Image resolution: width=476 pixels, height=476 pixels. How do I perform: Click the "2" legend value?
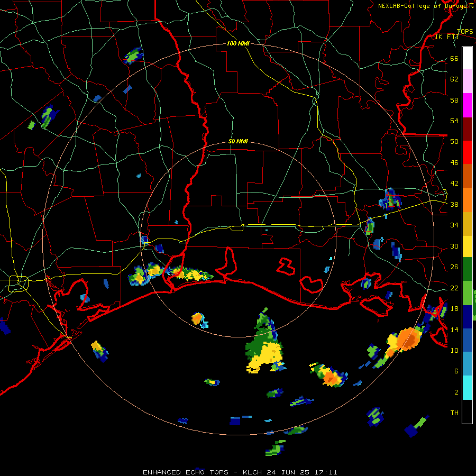tap(456, 392)
